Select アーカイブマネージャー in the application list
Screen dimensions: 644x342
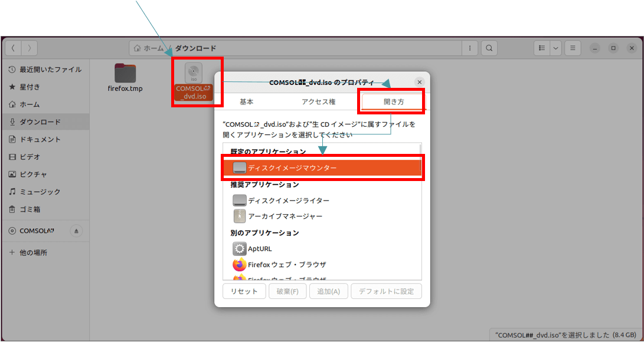tap(322, 216)
